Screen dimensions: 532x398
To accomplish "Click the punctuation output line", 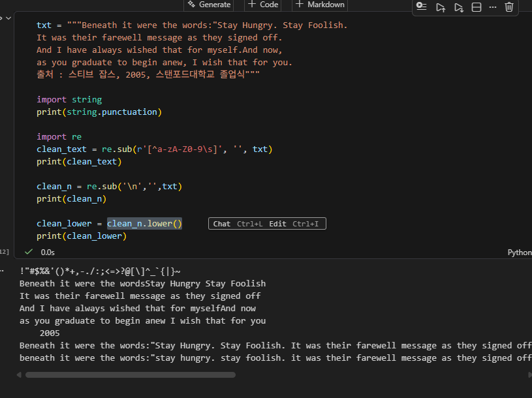I will 100,271.
